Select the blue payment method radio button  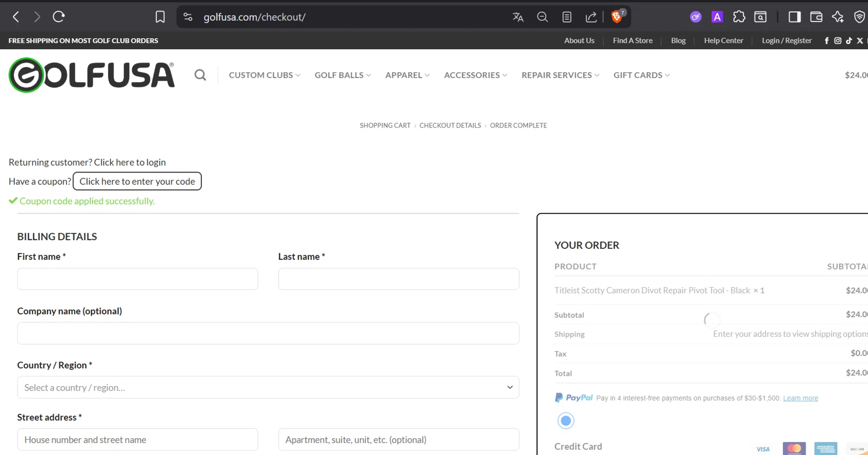tap(566, 421)
